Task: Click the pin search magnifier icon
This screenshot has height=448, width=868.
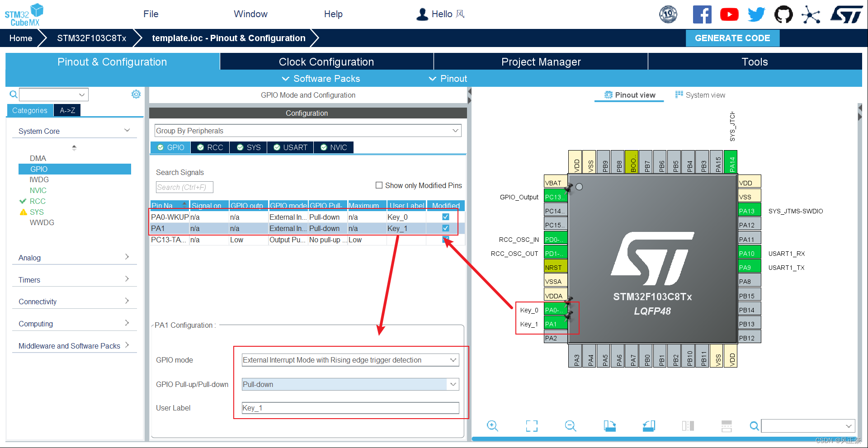Action: click(x=754, y=426)
